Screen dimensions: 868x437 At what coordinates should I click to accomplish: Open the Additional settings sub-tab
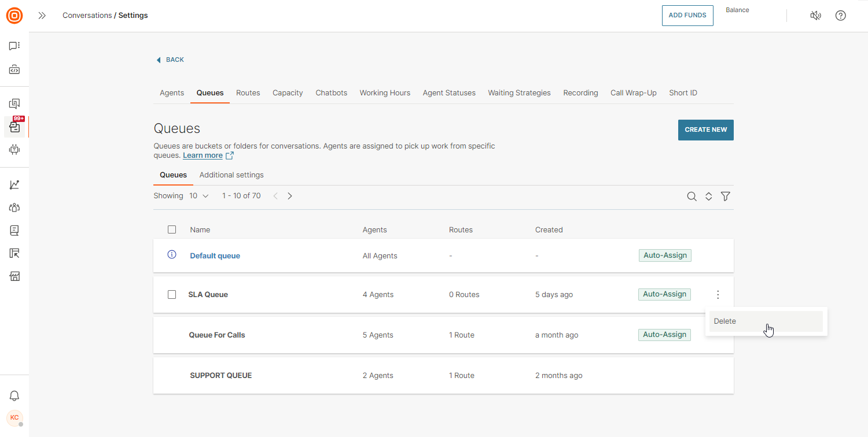(231, 175)
